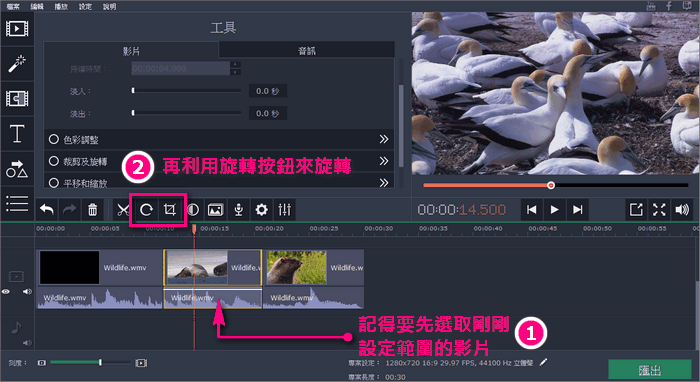Select the 裁剪及旋轉 radio option

(54, 161)
